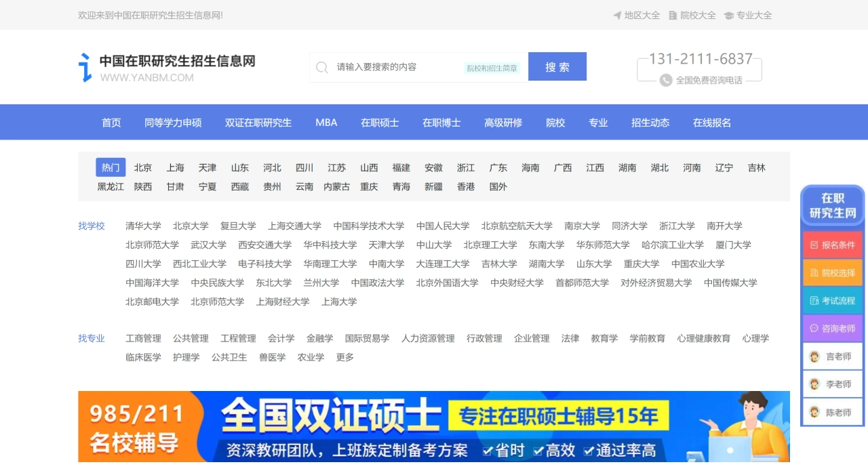This screenshot has height=473, width=868.
Task: Open the 上海财经大学 school link
Action: (x=283, y=302)
